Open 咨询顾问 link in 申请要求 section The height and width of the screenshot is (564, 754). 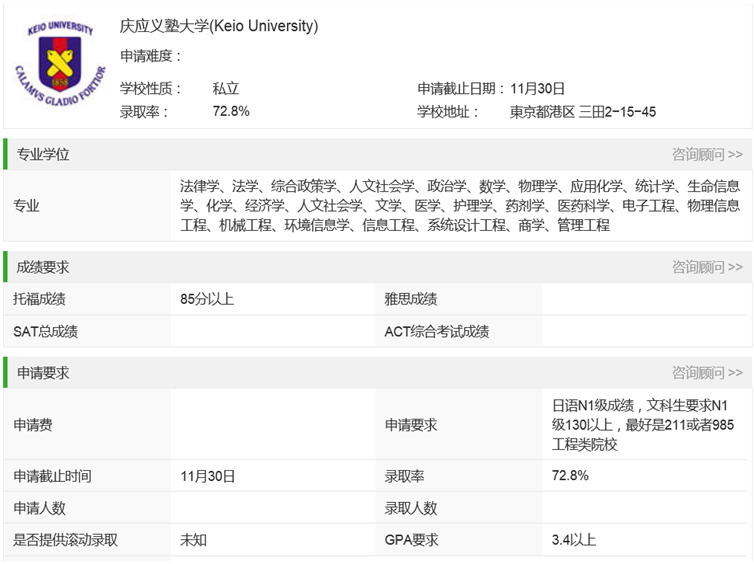click(707, 373)
